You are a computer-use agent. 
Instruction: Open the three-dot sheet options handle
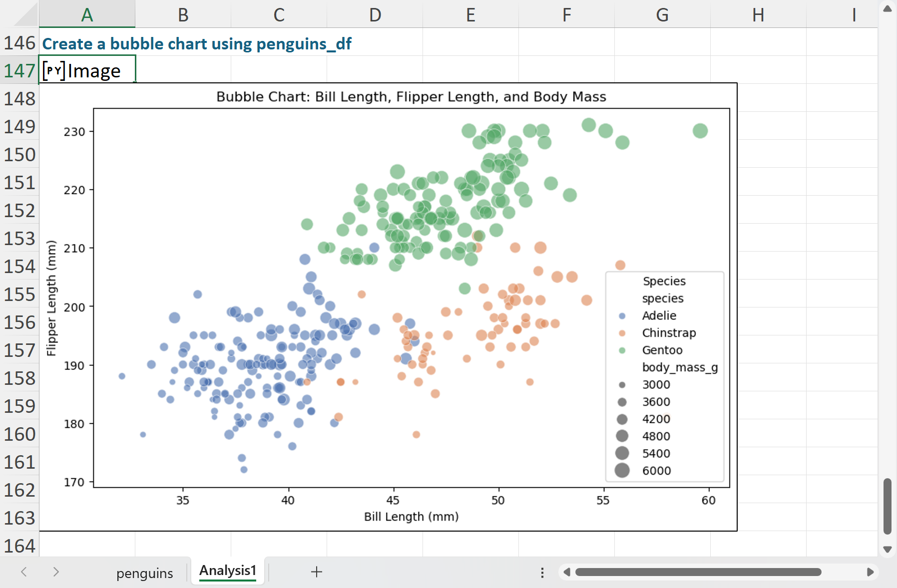pyautogui.click(x=542, y=572)
